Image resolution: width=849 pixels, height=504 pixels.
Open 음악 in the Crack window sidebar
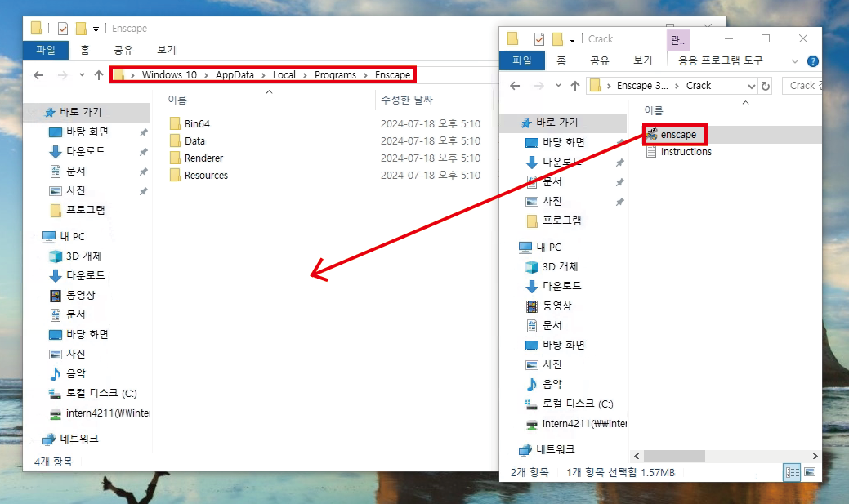[x=545, y=385]
